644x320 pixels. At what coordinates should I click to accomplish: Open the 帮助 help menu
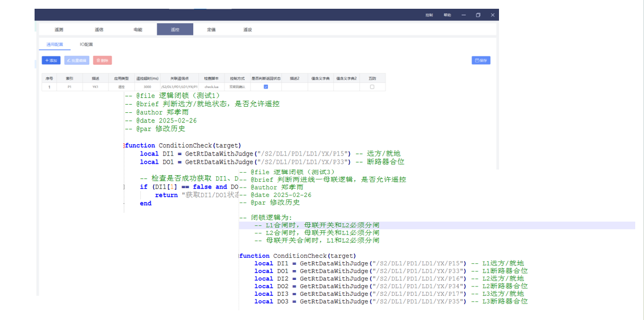click(447, 15)
